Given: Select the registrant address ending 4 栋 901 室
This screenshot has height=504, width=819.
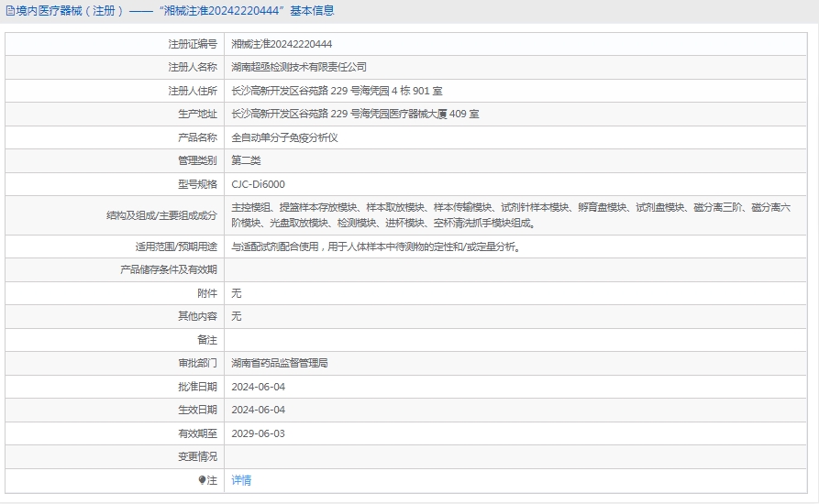Looking at the screenshot, I should [337, 91].
